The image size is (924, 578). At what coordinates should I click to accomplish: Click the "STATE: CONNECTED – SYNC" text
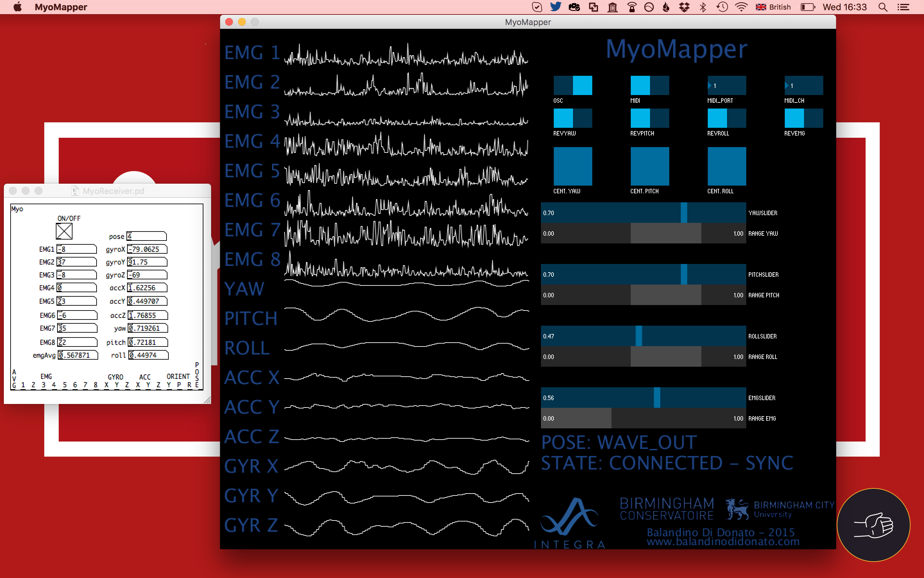tap(667, 463)
